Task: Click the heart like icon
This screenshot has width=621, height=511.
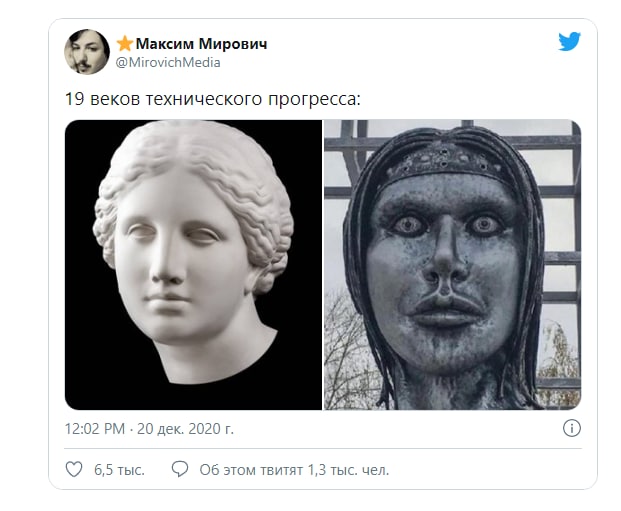Action: pyautogui.click(x=74, y=469)
